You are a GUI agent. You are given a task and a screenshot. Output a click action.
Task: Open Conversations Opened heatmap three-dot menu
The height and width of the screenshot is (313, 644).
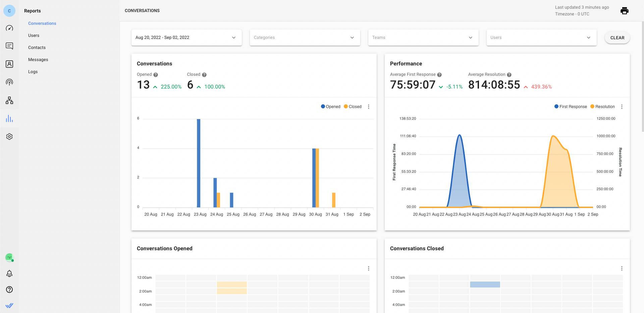(x=369, y=268)
